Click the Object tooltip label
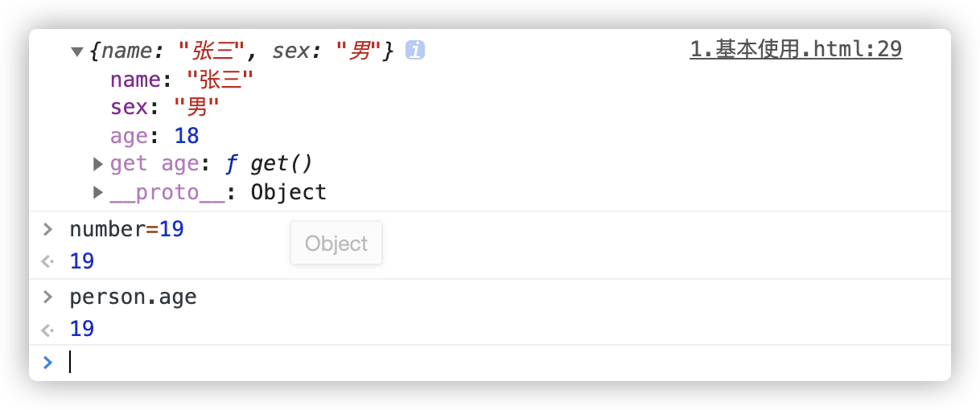 [x=336, y=244]
